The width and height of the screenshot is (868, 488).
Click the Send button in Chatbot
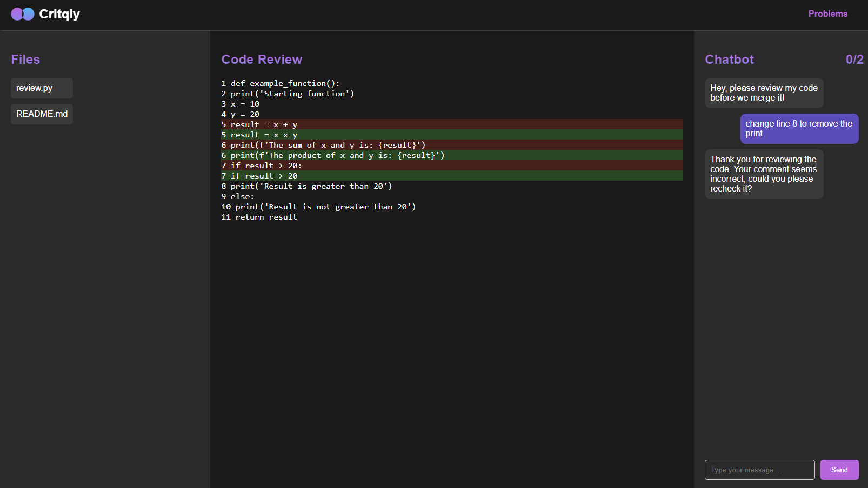click(x=839, y=470)
